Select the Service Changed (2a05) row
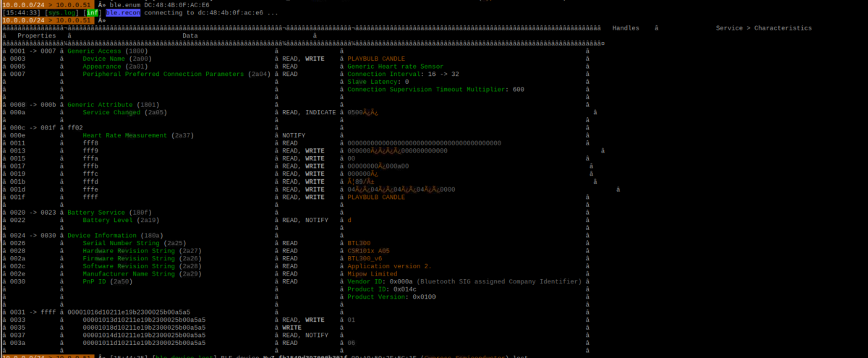 (x=125, y=112)
